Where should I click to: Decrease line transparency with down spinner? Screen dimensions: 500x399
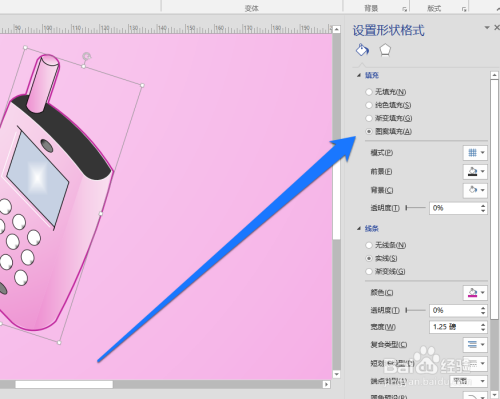pos(483,313)
